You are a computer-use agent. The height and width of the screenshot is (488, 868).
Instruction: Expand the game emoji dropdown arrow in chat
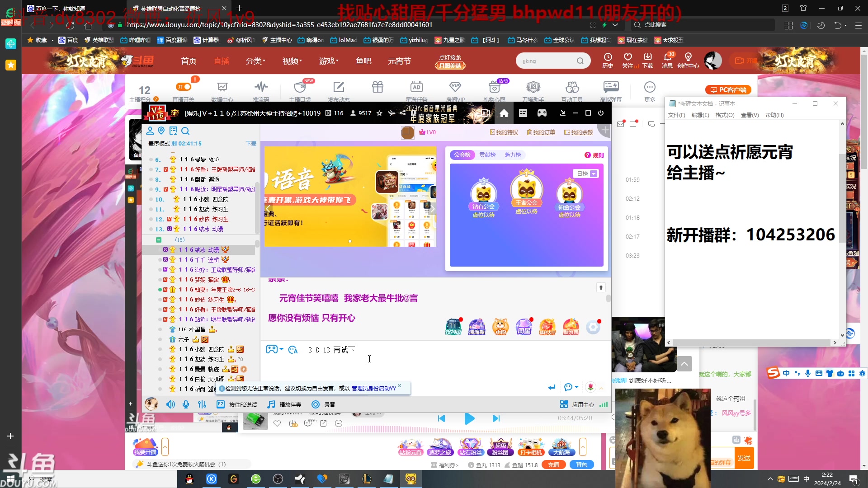click(281, 349)
